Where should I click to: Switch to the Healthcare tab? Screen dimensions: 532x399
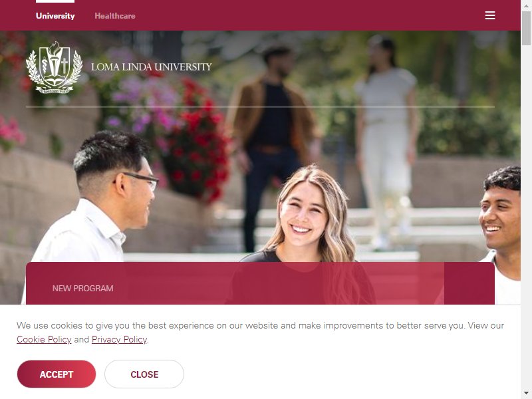(x=114, y=15)
